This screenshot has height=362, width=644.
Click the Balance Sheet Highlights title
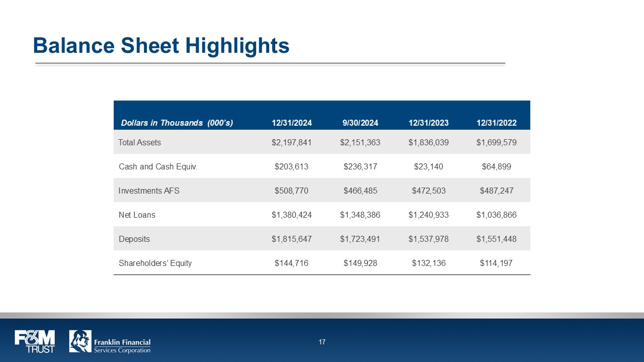coord(161,45)
